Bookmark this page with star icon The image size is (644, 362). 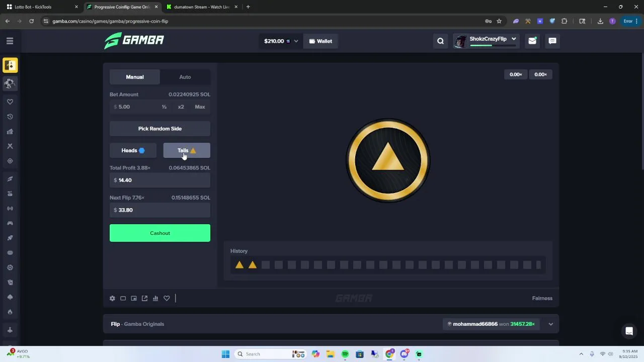coord(499,21)
